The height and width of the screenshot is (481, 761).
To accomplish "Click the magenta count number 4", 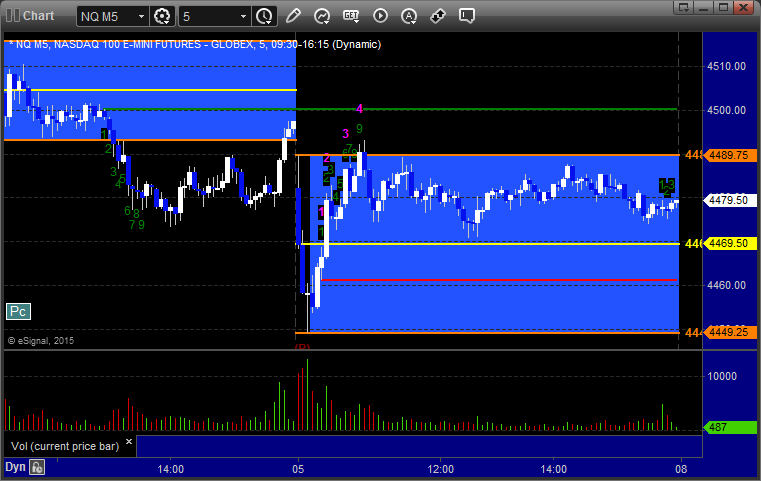I will pyautogui.click(x=359, y=109).
